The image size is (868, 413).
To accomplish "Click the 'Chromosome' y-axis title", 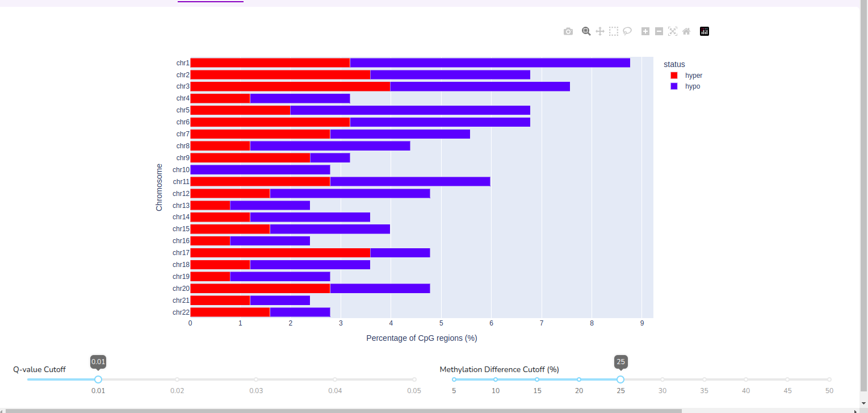I will (x=159, y=187).
